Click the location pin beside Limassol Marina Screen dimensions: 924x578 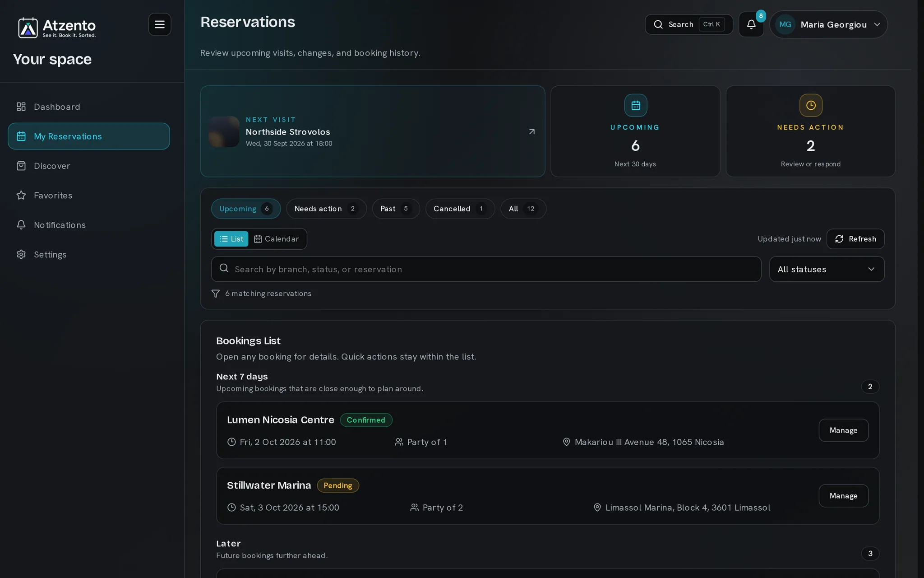click(x=597, y=508)
